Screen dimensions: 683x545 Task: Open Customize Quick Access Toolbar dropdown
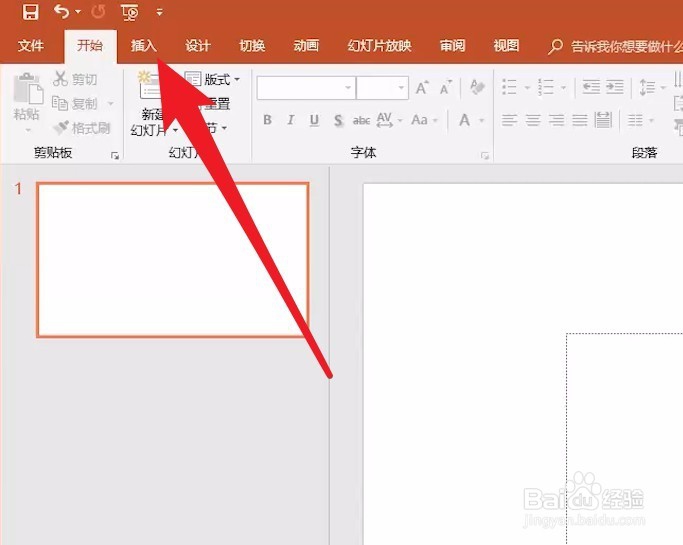point(159,13)
